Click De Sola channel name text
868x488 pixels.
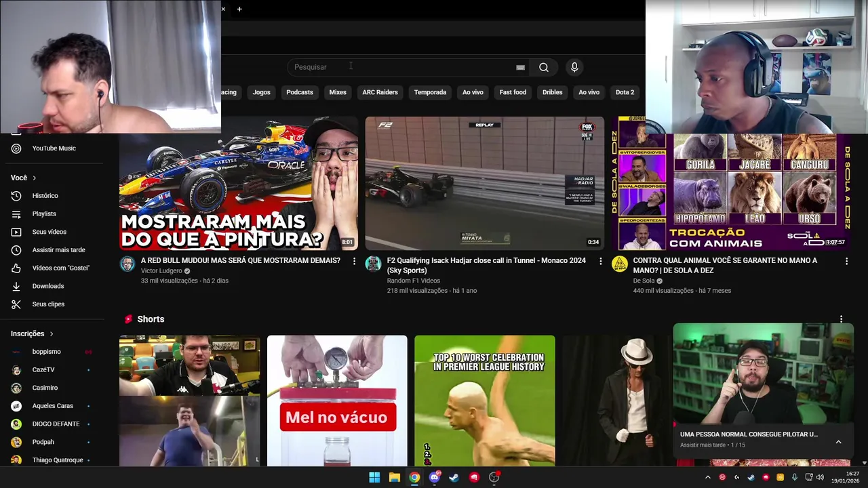click(x=644, y=281)
